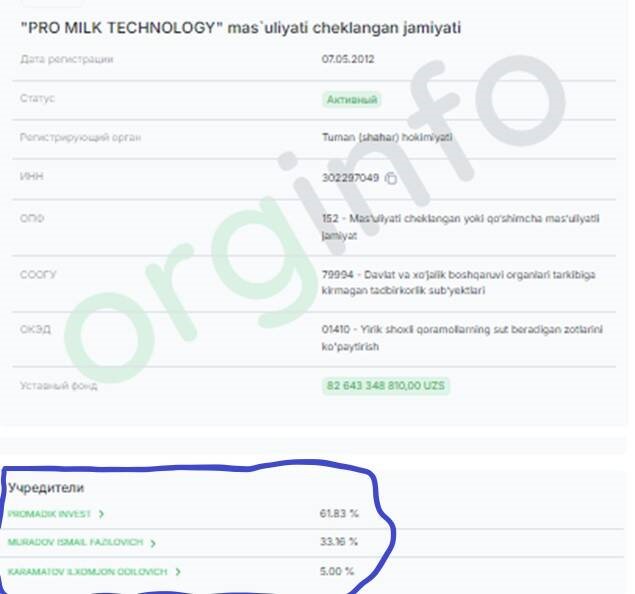The image size is (635, 594).
Task: Click the 82 643 348 810,00 UZS badge
Action: click(386, 385)
